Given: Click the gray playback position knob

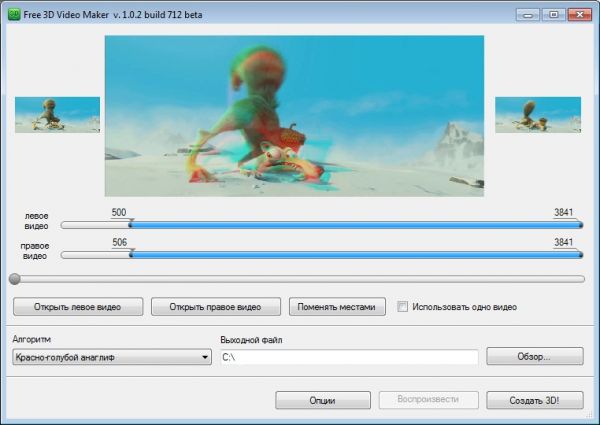Looking at the screenshot, I should click(15, 279).
